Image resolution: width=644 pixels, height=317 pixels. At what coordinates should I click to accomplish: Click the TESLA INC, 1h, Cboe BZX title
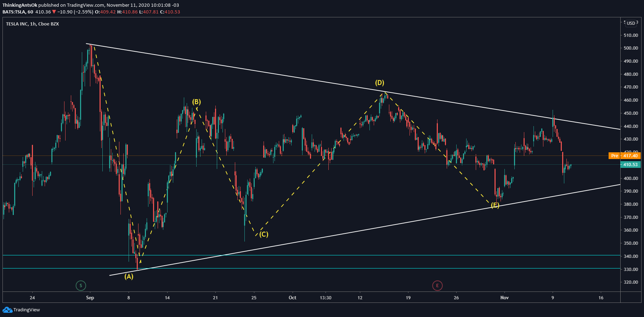click(x=33, y=24)
